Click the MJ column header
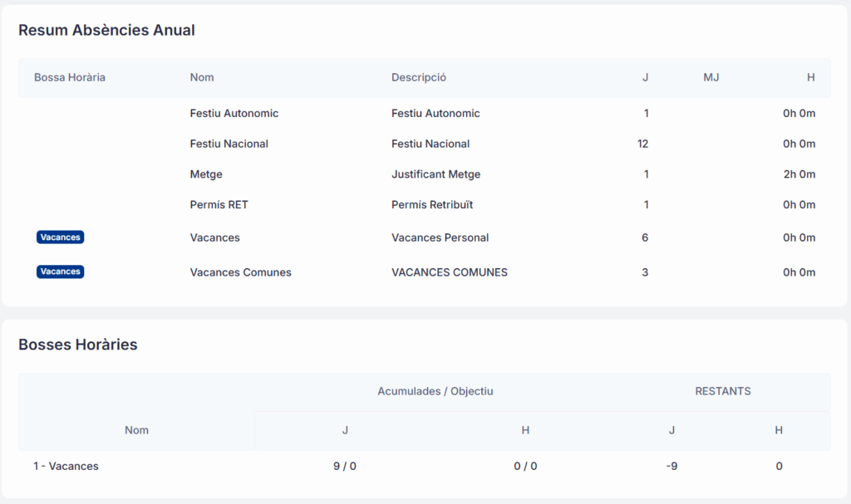 [x=711, y=77]
